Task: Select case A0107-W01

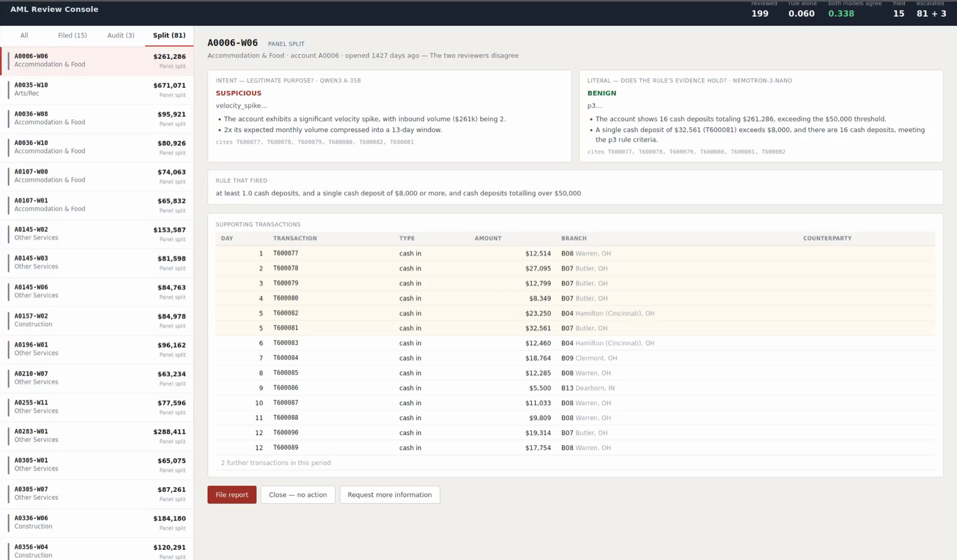Action: click(x=97, y=205)
